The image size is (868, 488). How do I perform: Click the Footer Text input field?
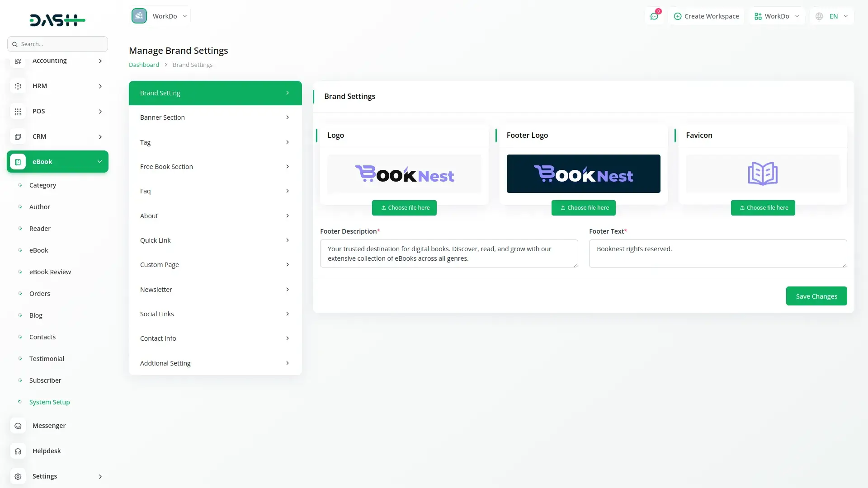[717, 253]
